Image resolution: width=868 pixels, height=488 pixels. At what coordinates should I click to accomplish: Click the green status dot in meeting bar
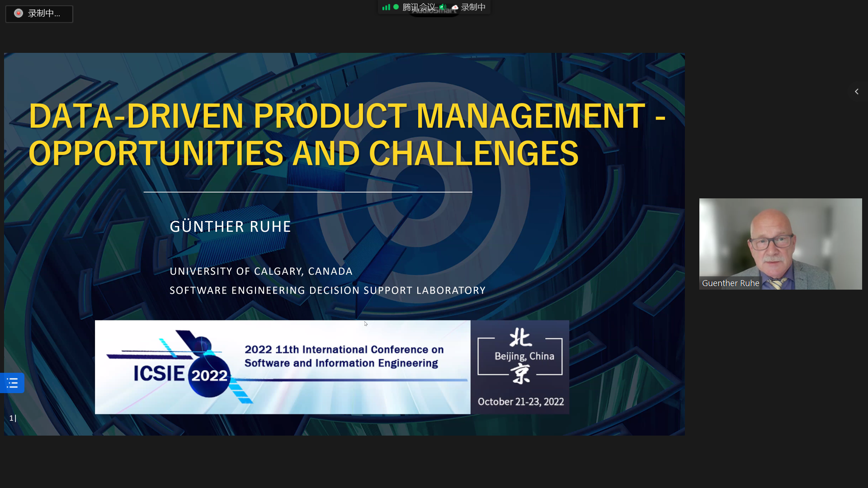point(396,7)
